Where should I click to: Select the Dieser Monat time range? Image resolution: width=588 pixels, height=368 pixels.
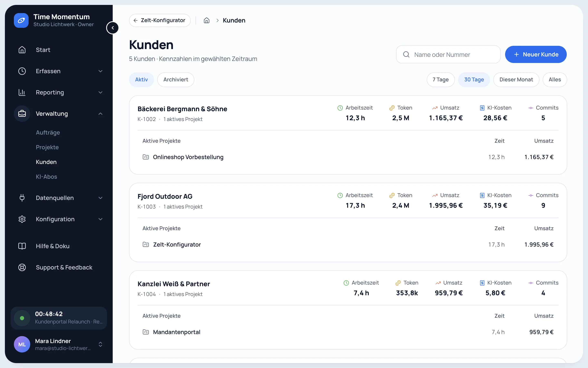click(516, 80)
